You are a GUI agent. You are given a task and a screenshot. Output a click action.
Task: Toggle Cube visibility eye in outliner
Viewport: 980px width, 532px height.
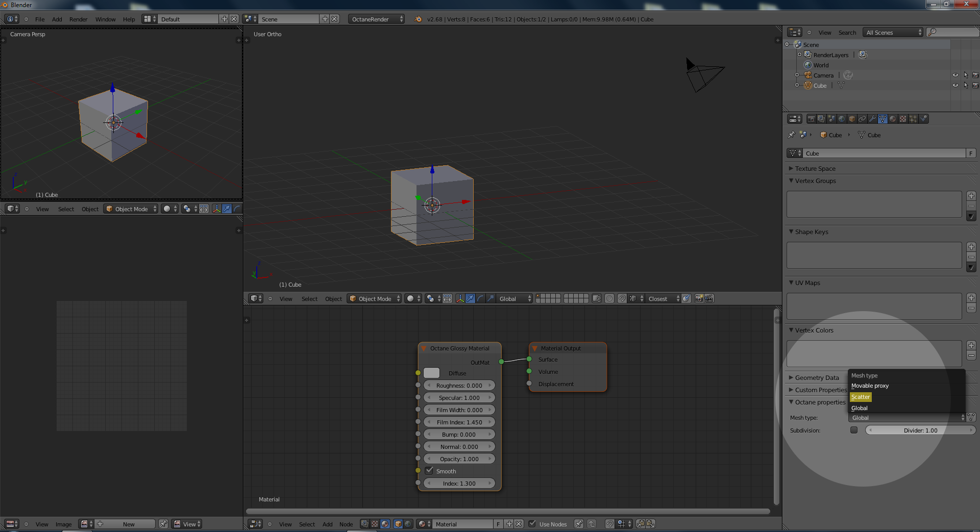click(x=955, y=85)
